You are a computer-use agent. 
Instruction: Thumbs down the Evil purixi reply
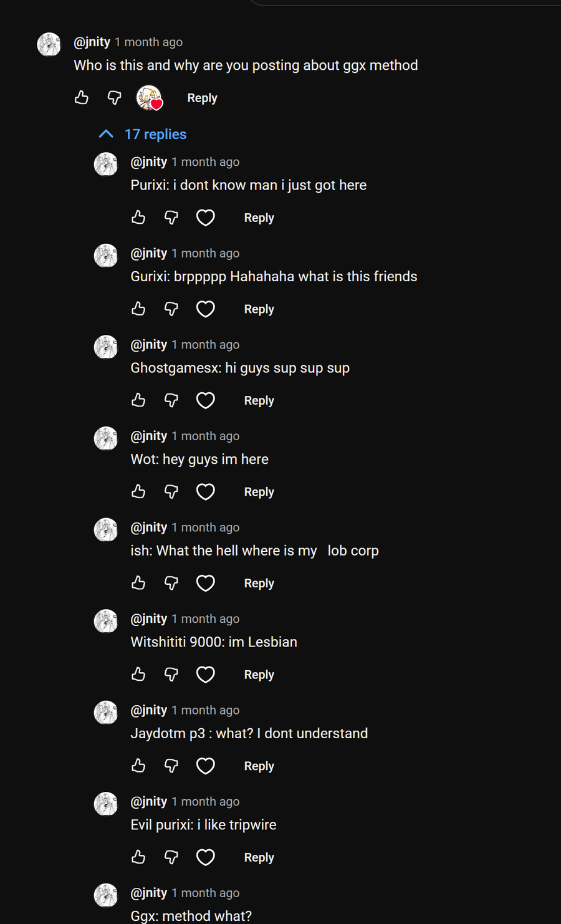(x=171, y=857)
